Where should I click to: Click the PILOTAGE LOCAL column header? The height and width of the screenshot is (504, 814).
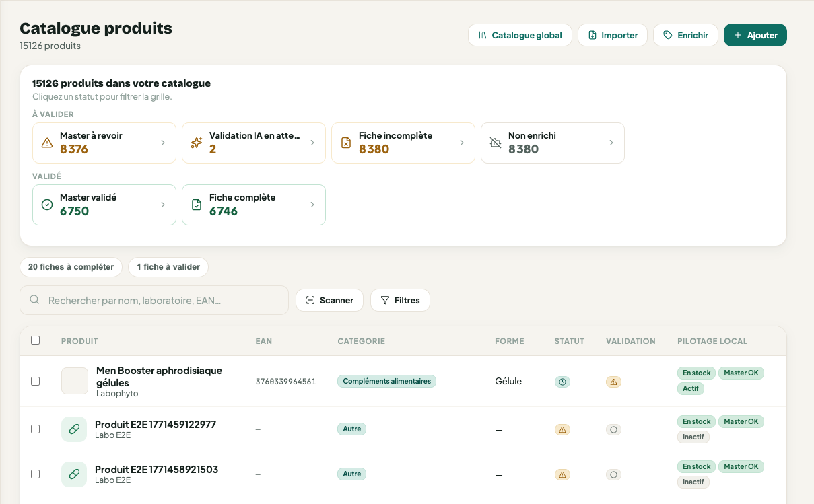coord(712,341)
